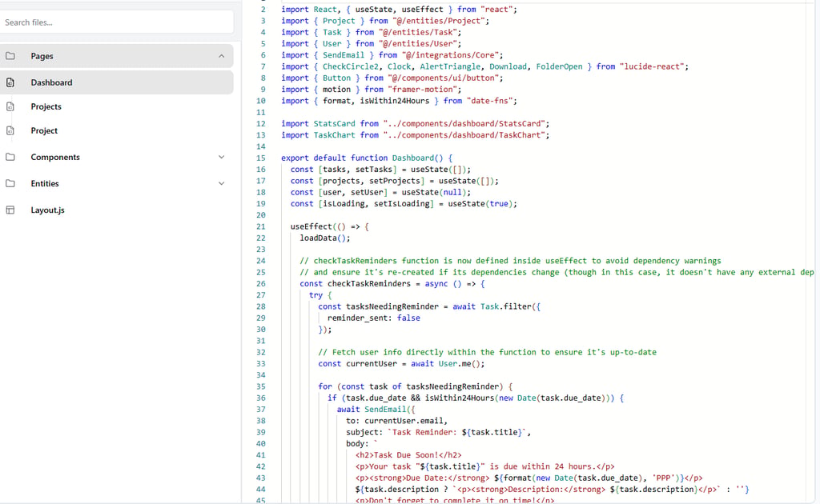Click setTasks in the useState line
820x504 pixels.
[374, 170]
